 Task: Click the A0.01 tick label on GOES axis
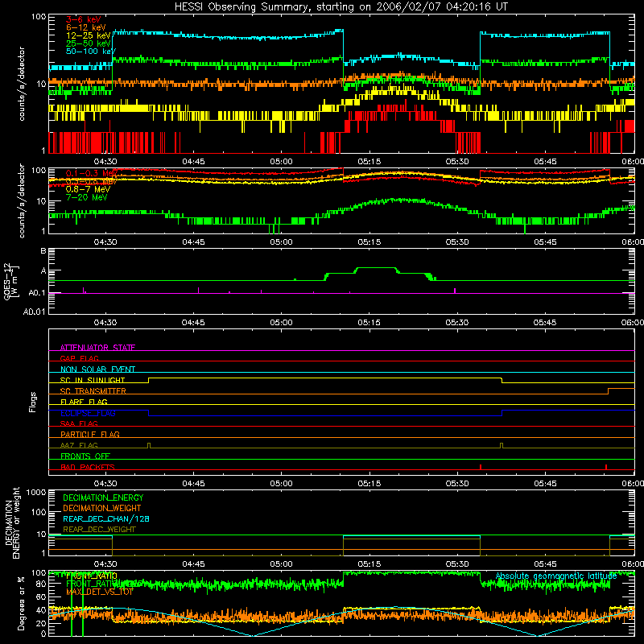click(35, 312)
